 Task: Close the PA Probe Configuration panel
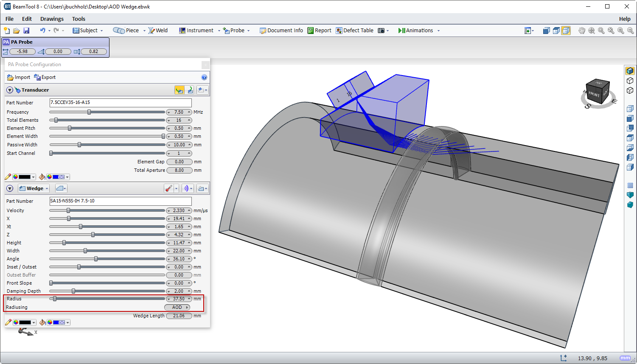205,64
